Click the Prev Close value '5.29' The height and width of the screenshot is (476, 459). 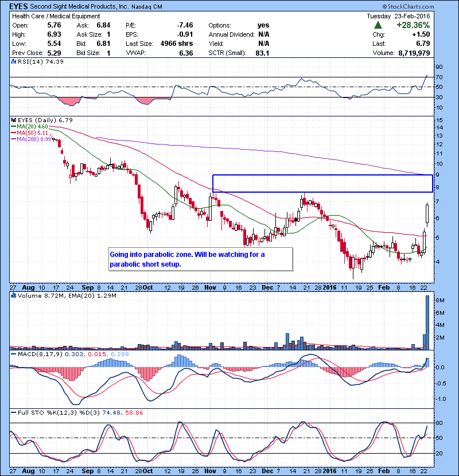[54, 53]
